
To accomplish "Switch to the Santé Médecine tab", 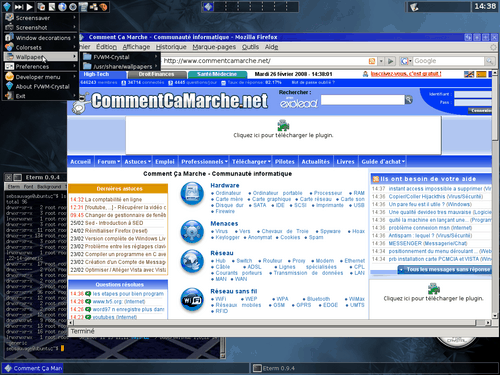I will tap(217, 74).
